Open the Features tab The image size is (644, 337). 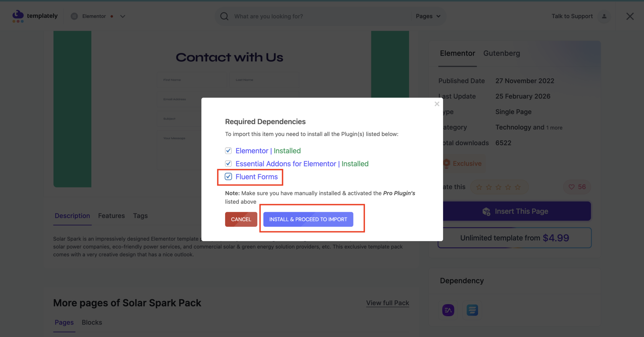111,216
